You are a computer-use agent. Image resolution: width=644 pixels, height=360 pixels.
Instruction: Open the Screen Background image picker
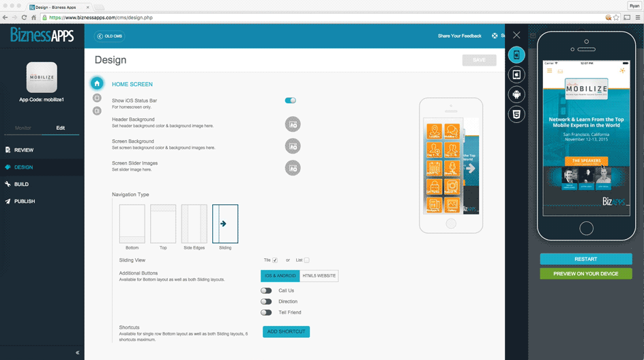293,146
